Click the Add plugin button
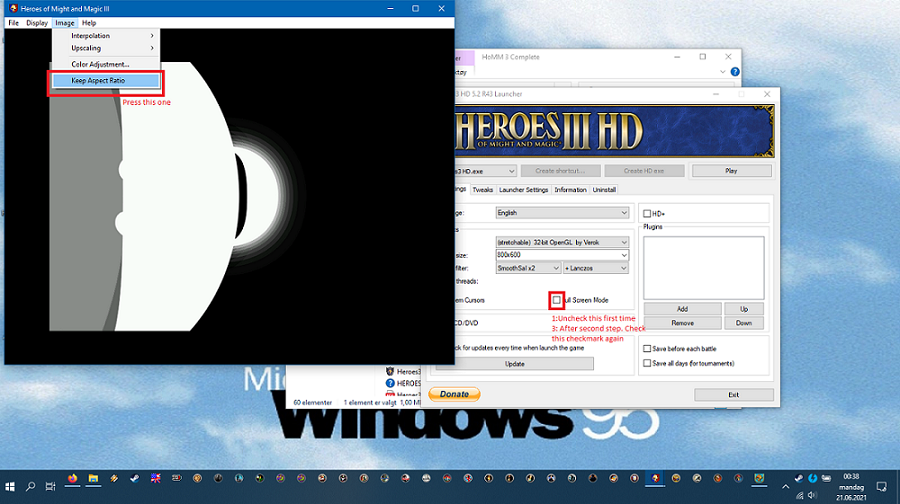This screenshot has height=504, width=900. tap(682, 309)
